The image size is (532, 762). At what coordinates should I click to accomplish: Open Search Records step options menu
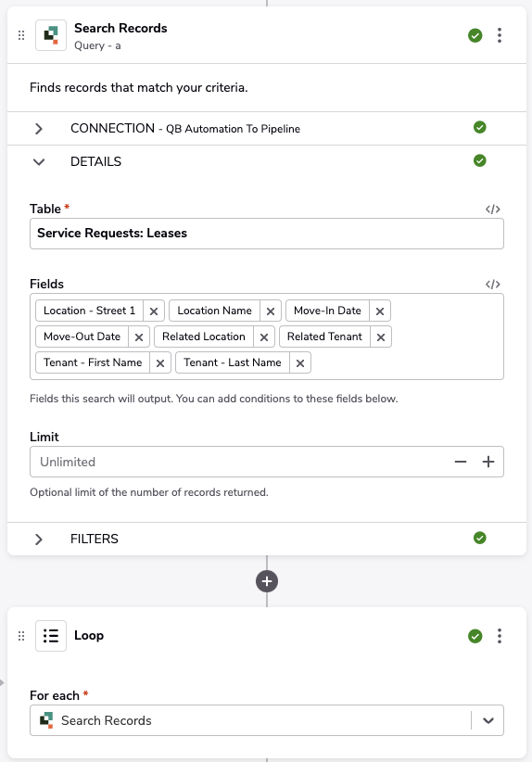[x=500, y=35]
